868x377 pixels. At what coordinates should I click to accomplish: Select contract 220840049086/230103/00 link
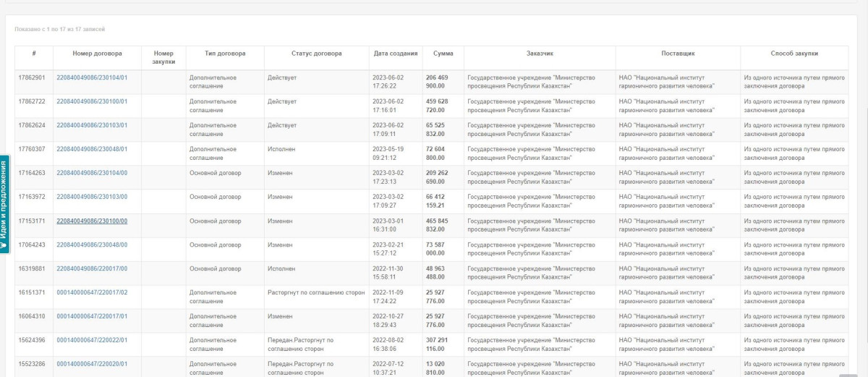click(92, 198)
